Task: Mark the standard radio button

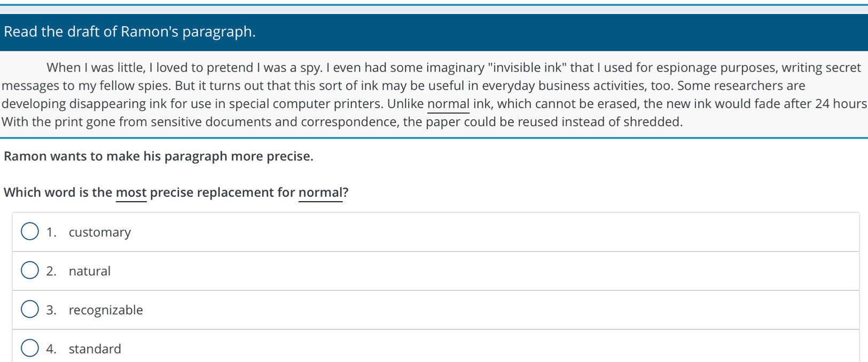Action: 30,348
